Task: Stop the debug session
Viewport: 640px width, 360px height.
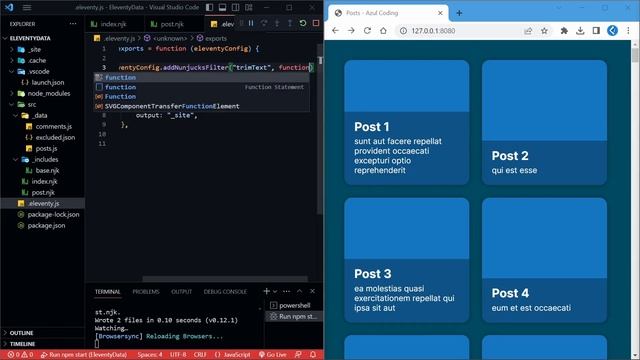Action: coord(316,23)
